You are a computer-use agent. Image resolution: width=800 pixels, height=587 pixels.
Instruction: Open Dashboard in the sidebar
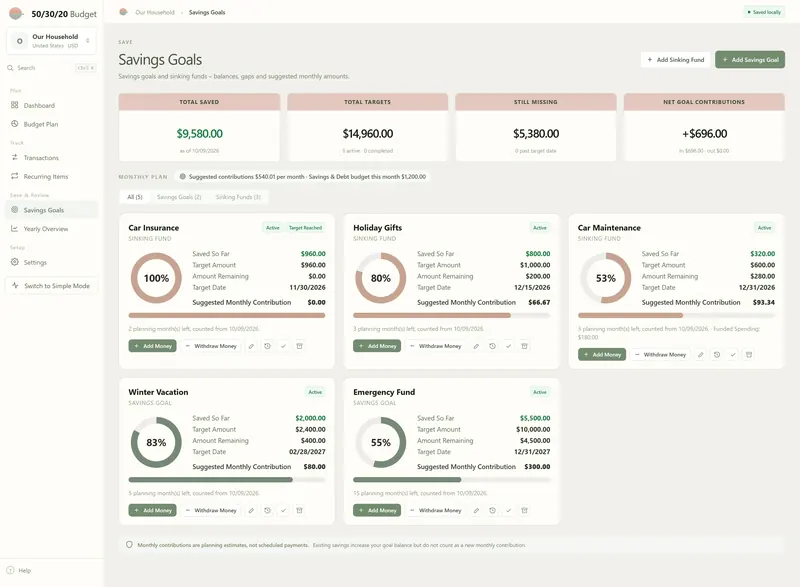click(52, 106)
